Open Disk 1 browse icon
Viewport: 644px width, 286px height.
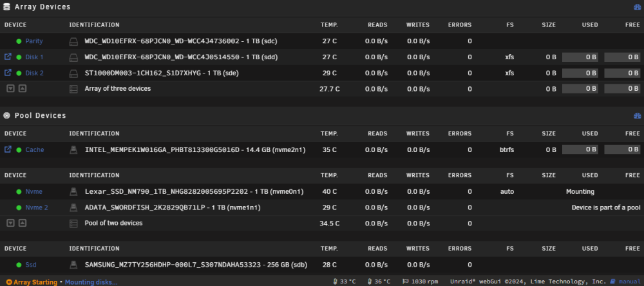(8, 57)
